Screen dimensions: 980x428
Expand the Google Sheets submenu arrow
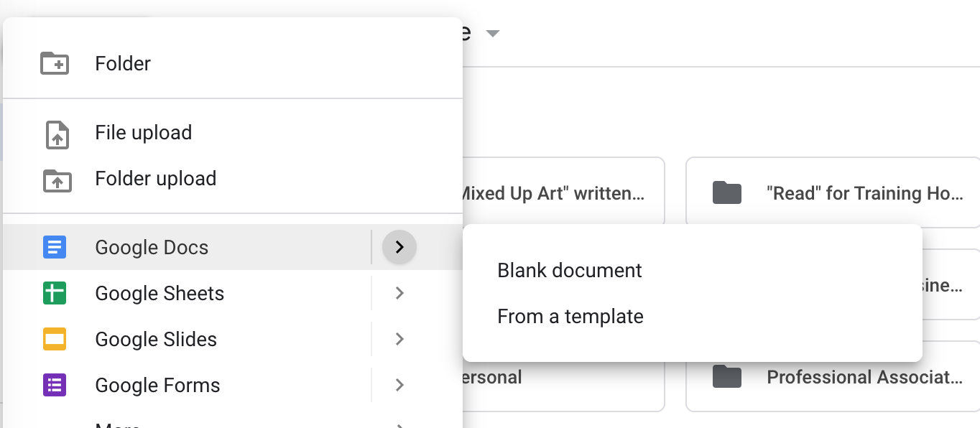[x=399, y=294]
